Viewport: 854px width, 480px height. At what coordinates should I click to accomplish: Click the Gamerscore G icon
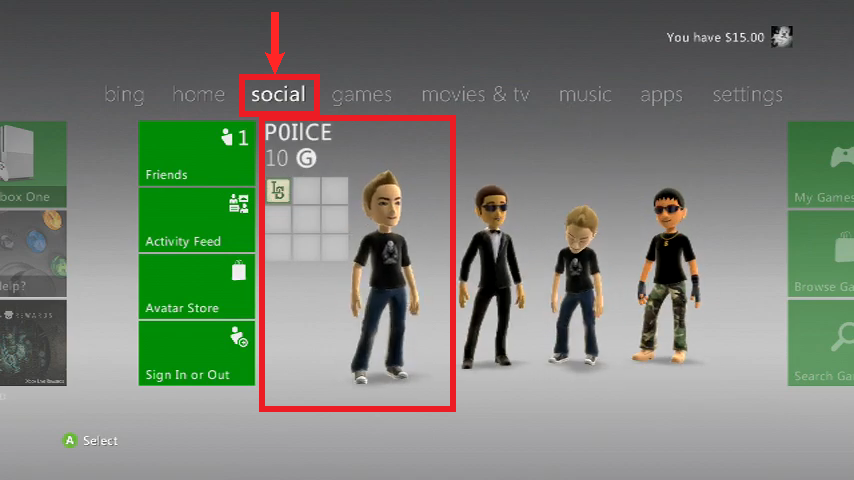coord(306,159)
